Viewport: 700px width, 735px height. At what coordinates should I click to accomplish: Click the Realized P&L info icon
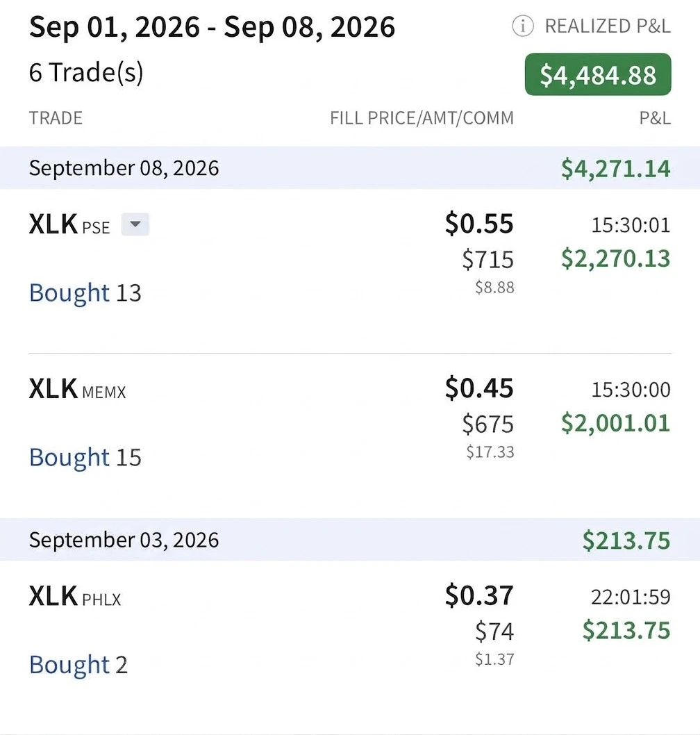coord(522,26)
